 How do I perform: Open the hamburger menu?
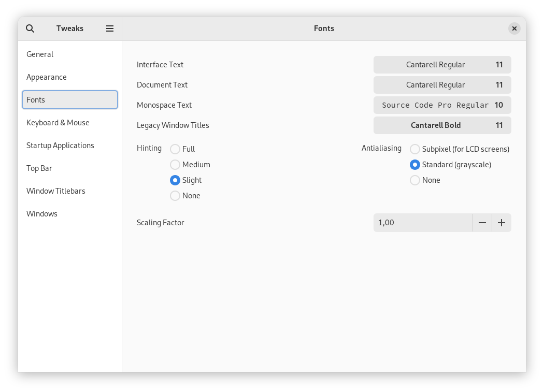point(110,28)
